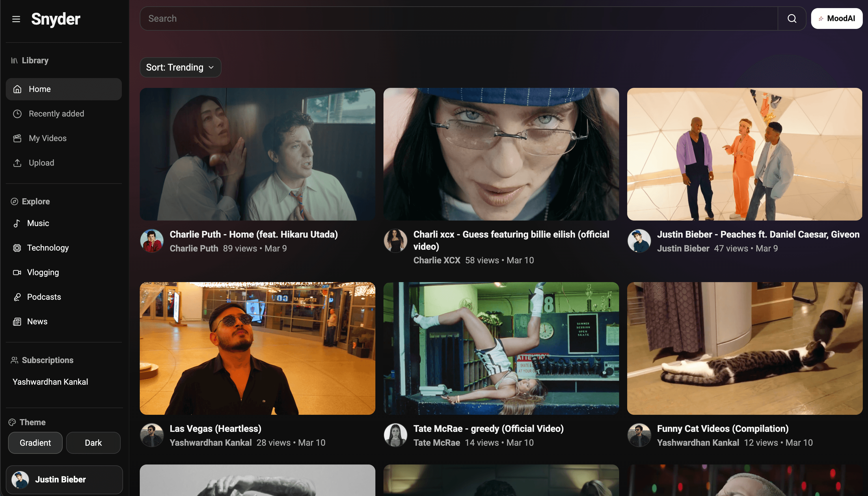The image size is (868, 496).
Task: Open Recently added section
Action: pos(64,114)
